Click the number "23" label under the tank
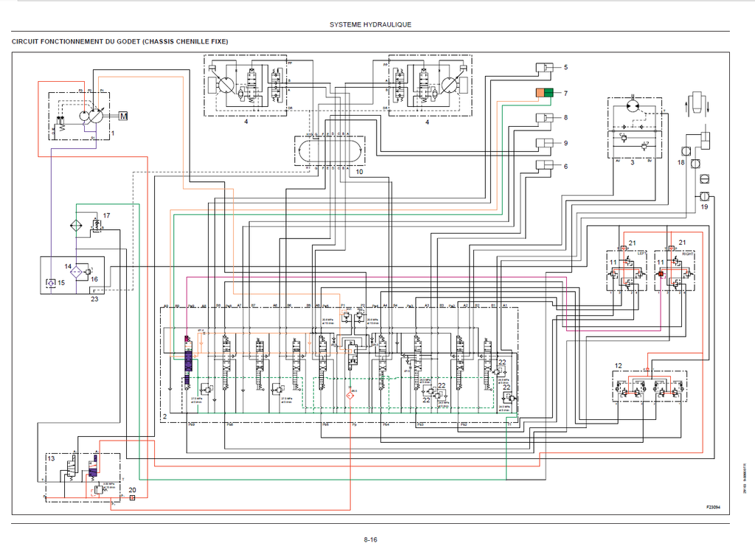 click(94, 298)
